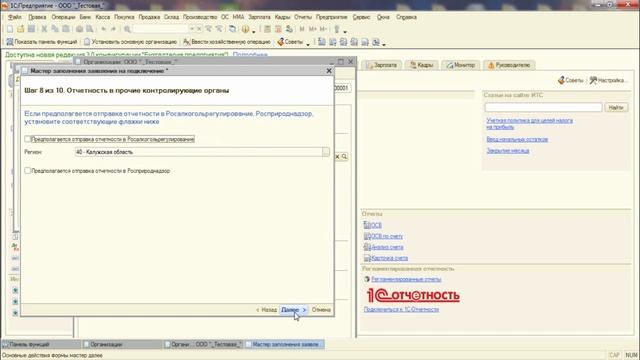Click the ИТС site search field
This screenshot has width=640, height=360.
(x=543, y=107)
